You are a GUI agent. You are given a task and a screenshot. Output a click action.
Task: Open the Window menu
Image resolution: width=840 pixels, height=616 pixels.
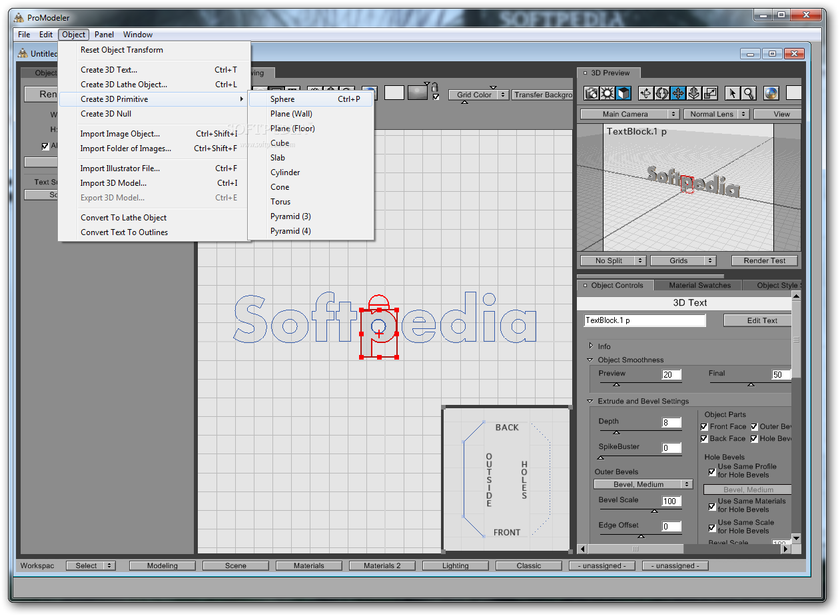pyautogui.click(x=138, y=35)
